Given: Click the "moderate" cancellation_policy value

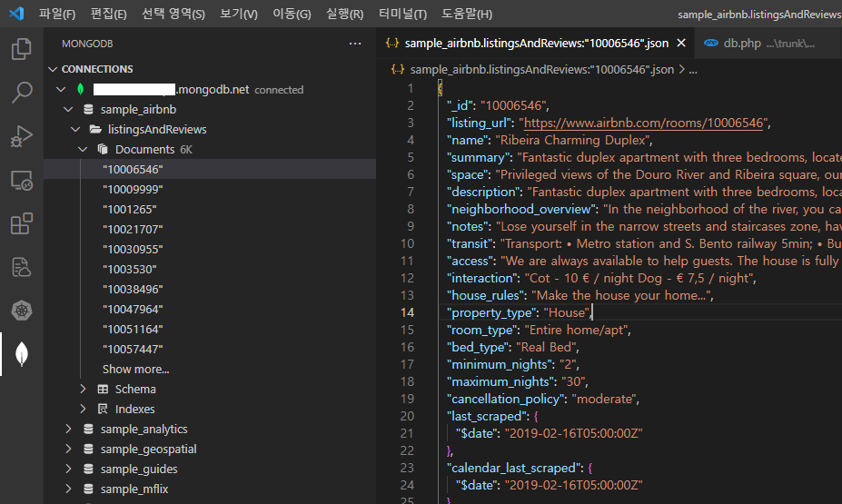Looking at the screenshot, I should 604,399.
